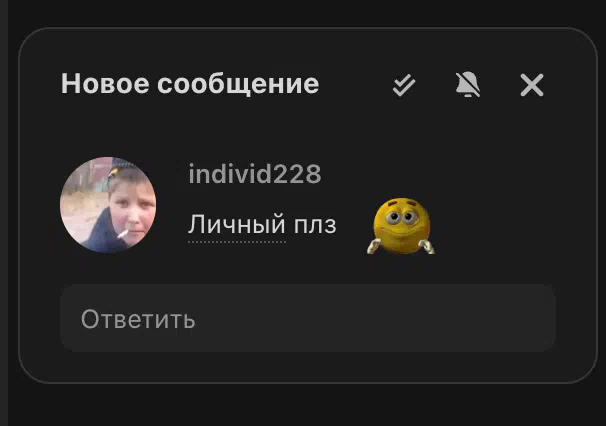Screen dimensions: 606x426
Task: Click the yellow smiley sticker
Action: click(x=401, y=226)
